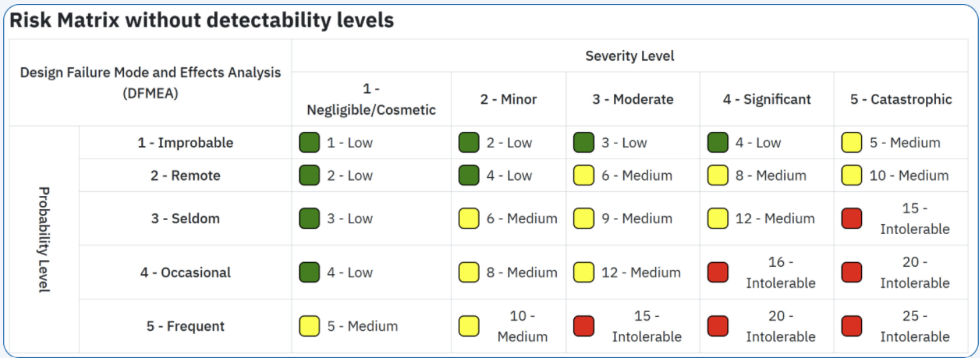Click the yellow swatch in Improbable row, Catastrophic column
This screenshot has width=980, height=358.
[x=851, y=143]
